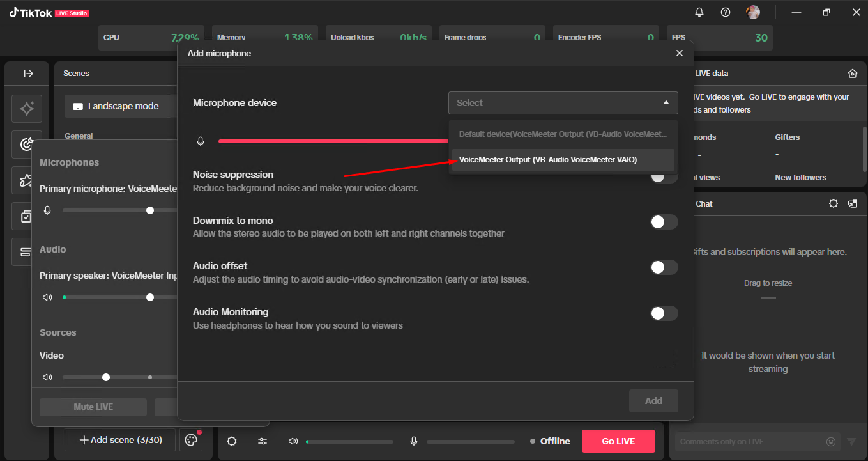Screen dimensions: 868x461
Task: Adjust the Video source volume slider
Action: click(x=120, y=377)
